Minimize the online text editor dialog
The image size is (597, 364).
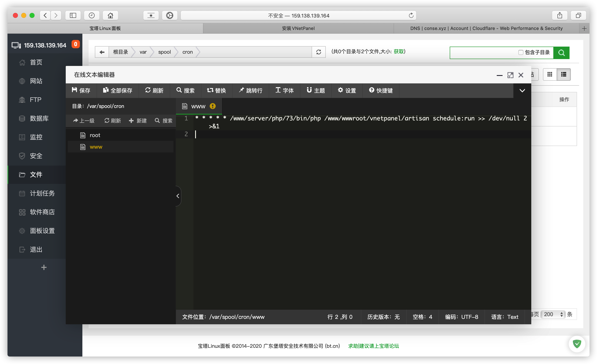(x=499, y=75)
